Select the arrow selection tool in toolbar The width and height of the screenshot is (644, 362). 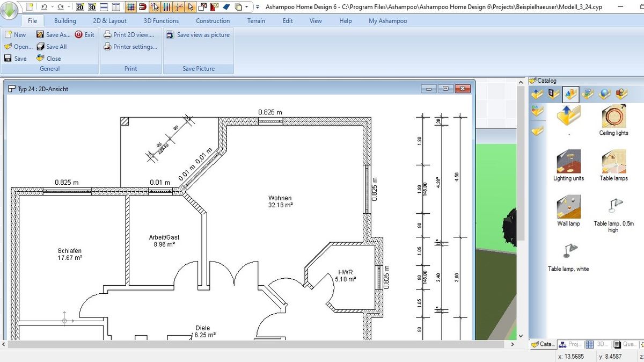tap(191, 7)
